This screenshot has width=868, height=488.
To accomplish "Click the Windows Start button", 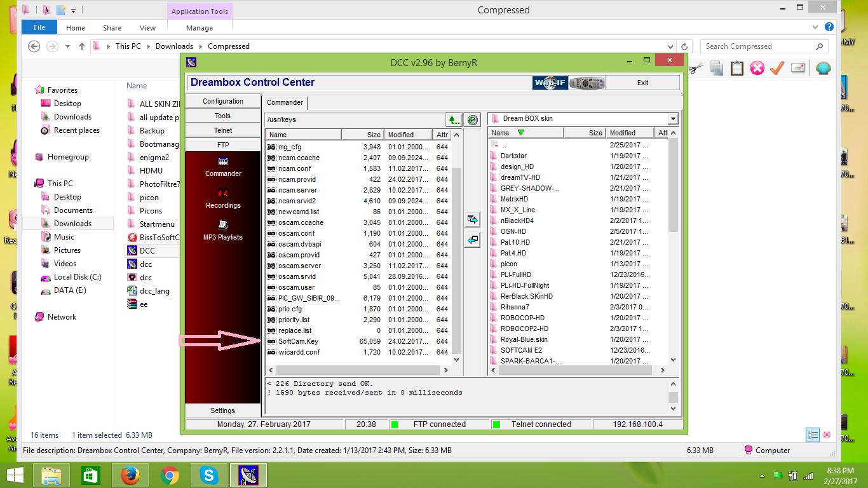I will [x=15, y=475].
